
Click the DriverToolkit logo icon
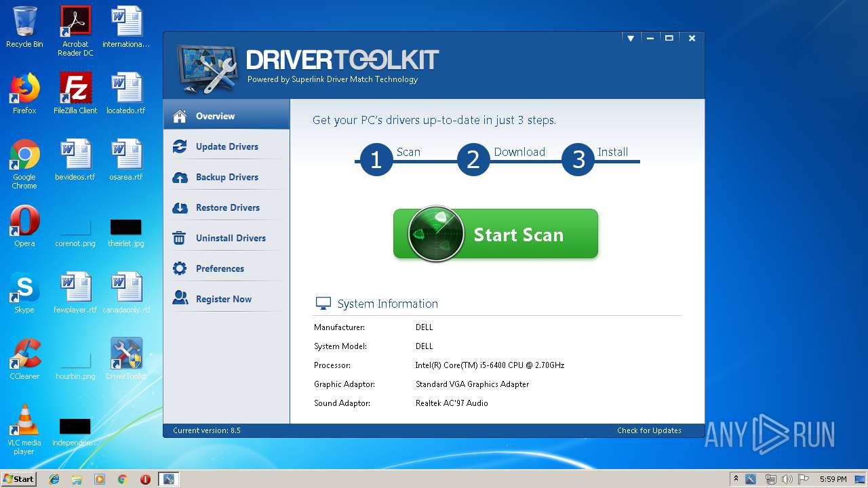click(207, 68)
